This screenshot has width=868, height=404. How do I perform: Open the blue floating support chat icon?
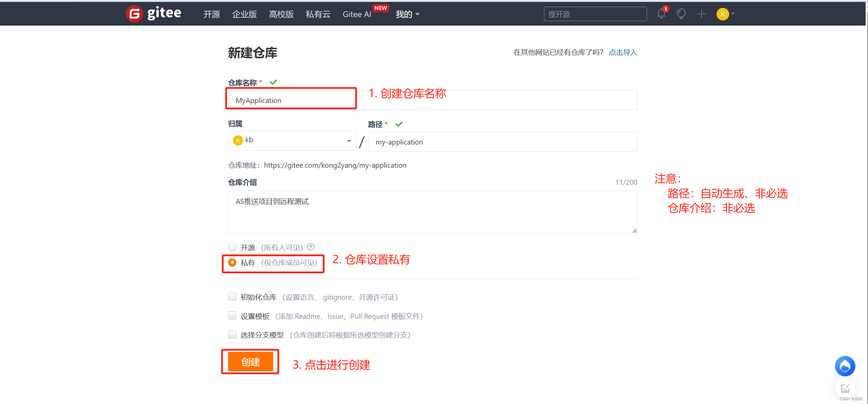(x=845, y=366)
